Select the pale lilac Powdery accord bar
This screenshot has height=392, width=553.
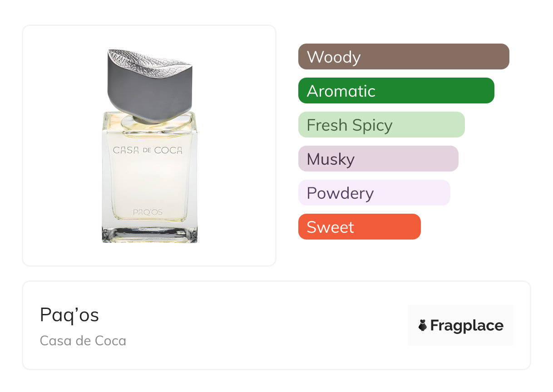[x=374, y=193]
